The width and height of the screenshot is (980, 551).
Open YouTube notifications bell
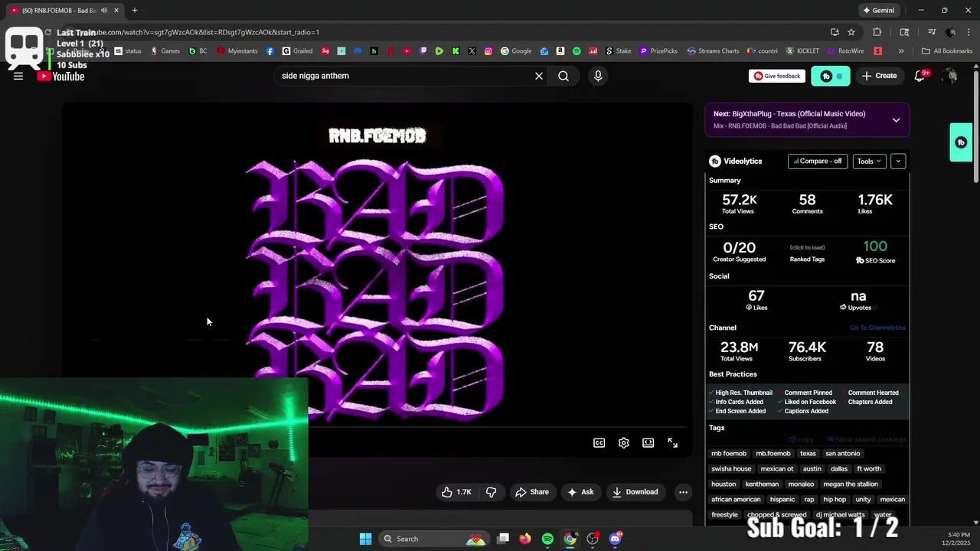click(920, 76)
